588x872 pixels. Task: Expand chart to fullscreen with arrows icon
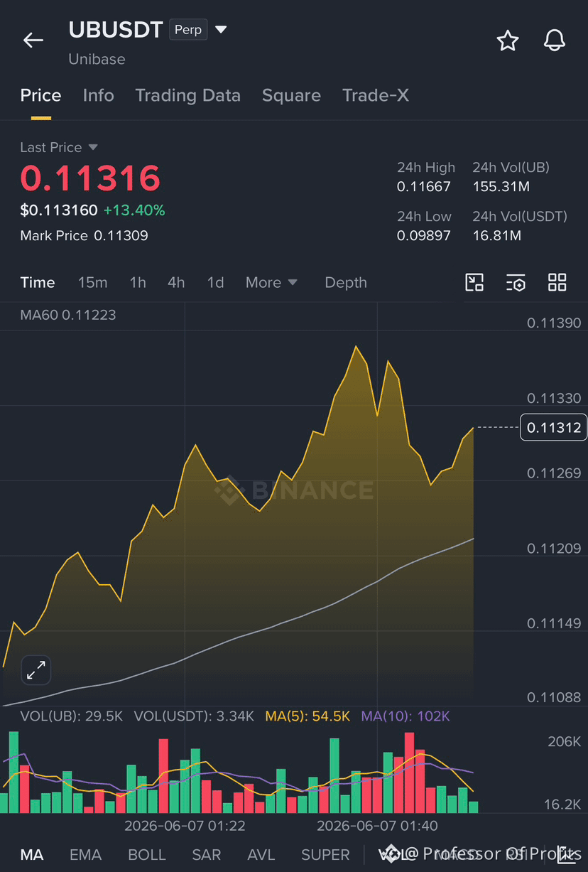[x=36, y=669]
